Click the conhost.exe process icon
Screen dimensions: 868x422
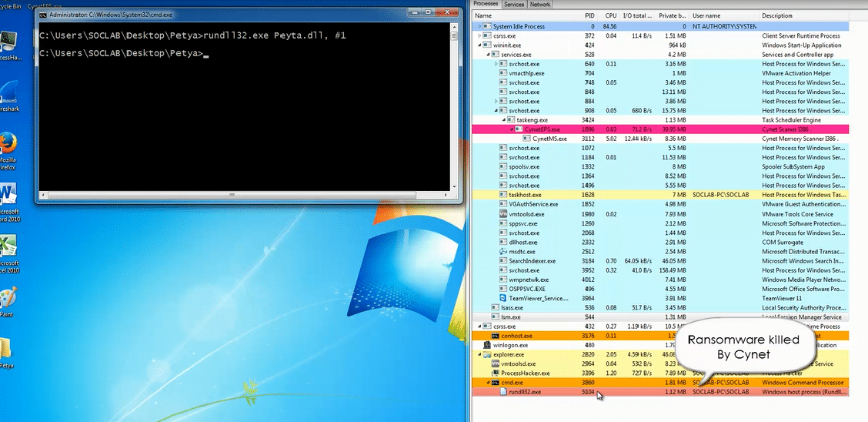pos(496,337)
